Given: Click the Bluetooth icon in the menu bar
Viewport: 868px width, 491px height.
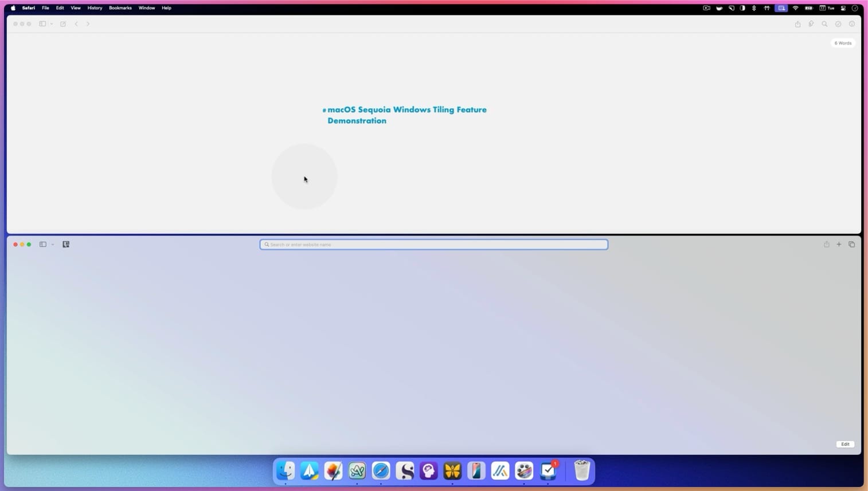Looking at the screenshot, I should point(754,7).
